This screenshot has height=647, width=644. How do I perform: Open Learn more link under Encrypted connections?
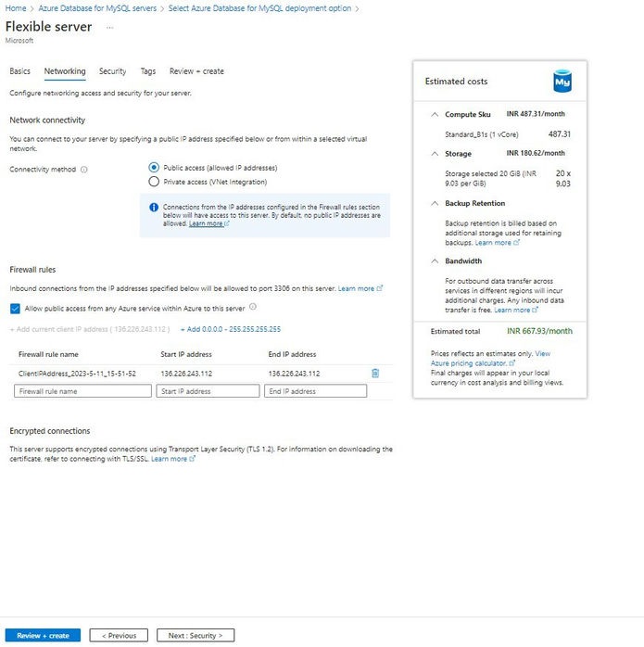(x=173, y=459)
